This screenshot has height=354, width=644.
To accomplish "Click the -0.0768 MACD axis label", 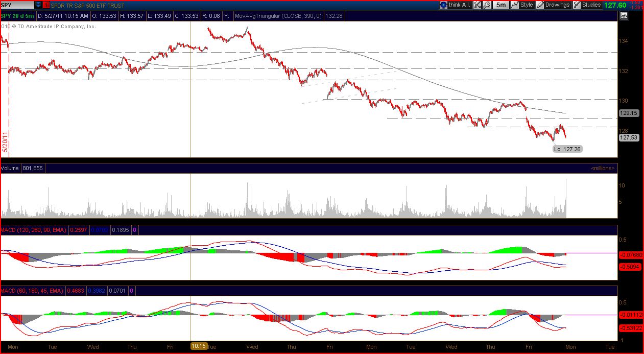I will (630, 254).
